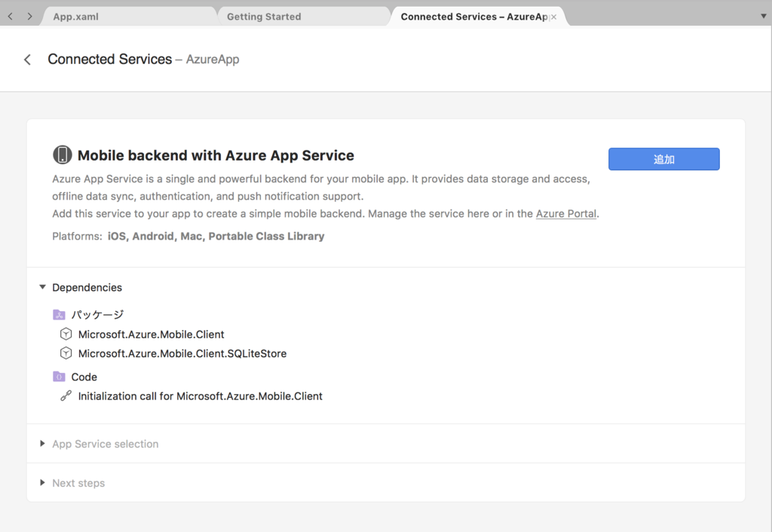
Task: Select Microsoft.Azure.Mobile.Client.SQLiteStore entry
Action: coord(182,353)
